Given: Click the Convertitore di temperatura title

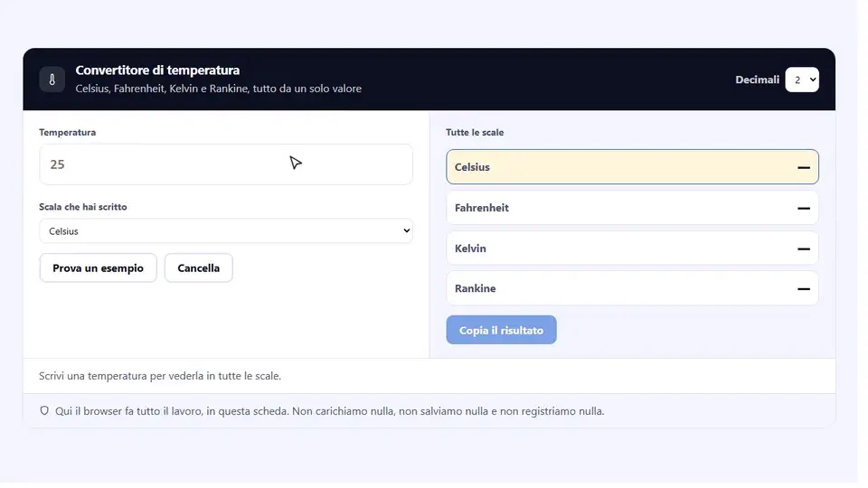Looking at the screenshot, I should [157, 70].
